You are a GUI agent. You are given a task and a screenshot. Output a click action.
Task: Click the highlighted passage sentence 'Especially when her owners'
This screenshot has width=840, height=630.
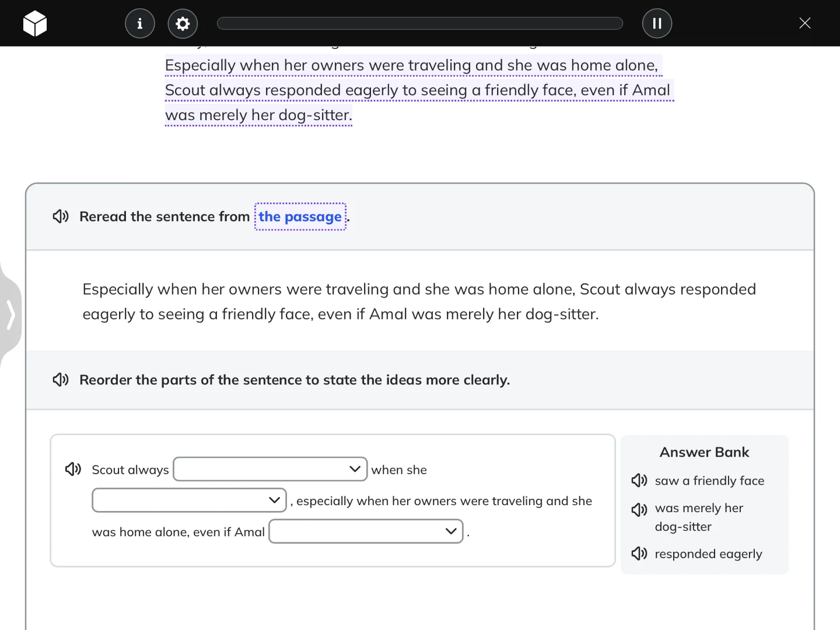tap(419, 90)
